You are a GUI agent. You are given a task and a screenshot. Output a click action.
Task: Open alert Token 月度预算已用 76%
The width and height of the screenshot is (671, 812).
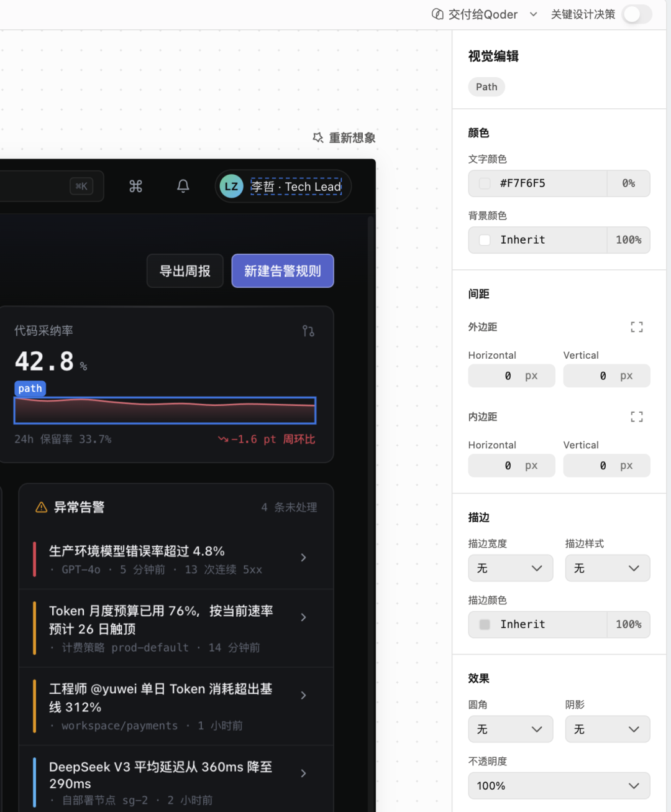[176, 629]
